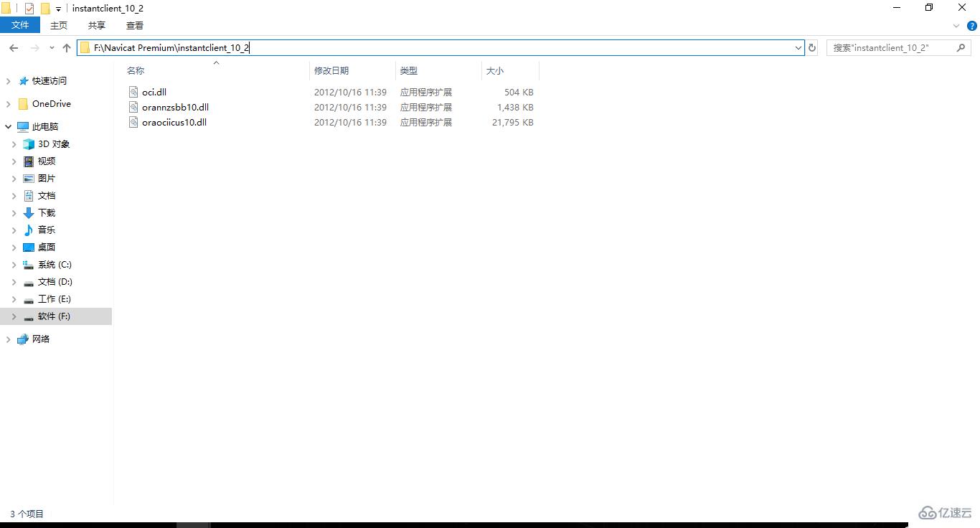The height and width of the screenshot is (528, 980).
Task: Open 工作 (E:) drive
Action: (55, 298)
